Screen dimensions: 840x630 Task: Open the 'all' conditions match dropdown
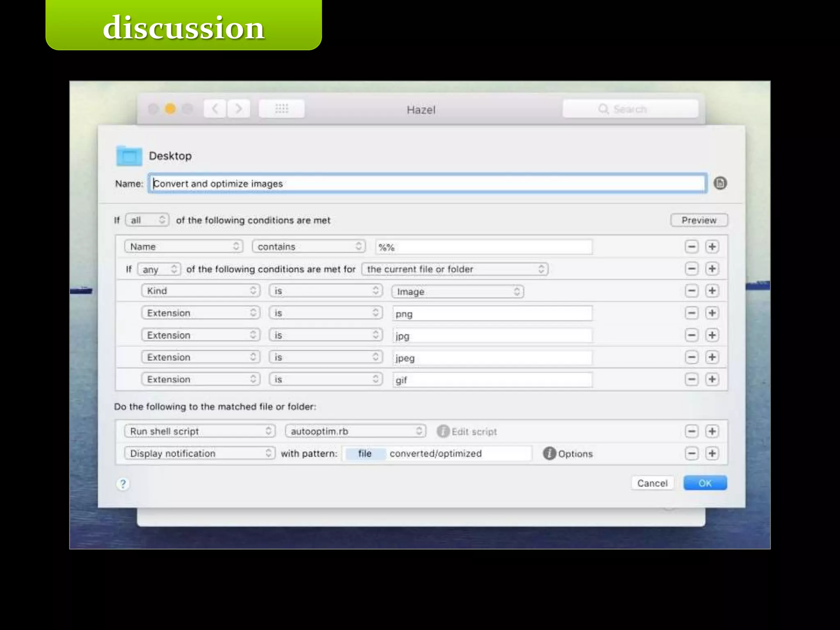[x=147, y=220]
